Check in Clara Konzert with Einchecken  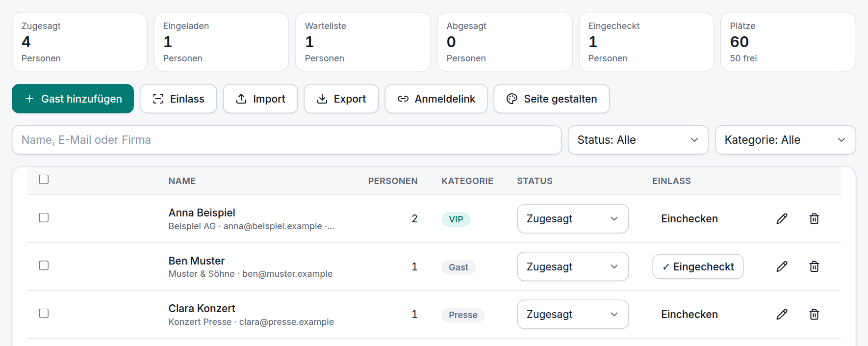click(689, 314)
